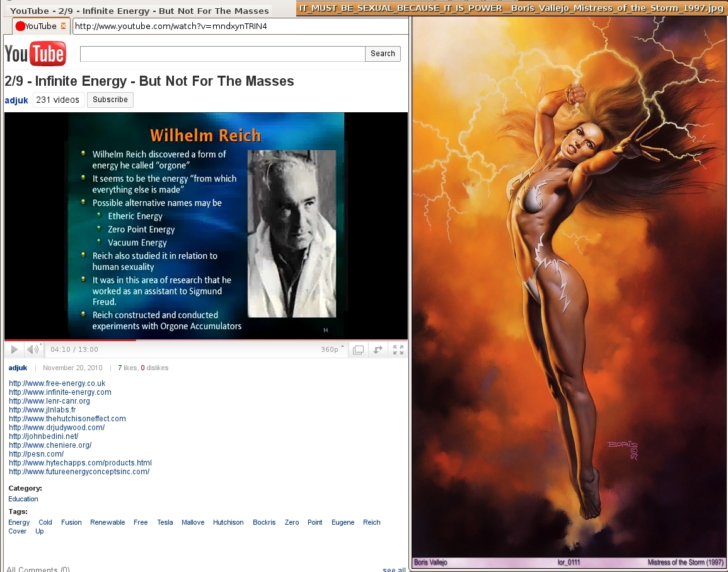Click the 7 likes count text
This screenshot has height=572, width=728.
[127, 368]
